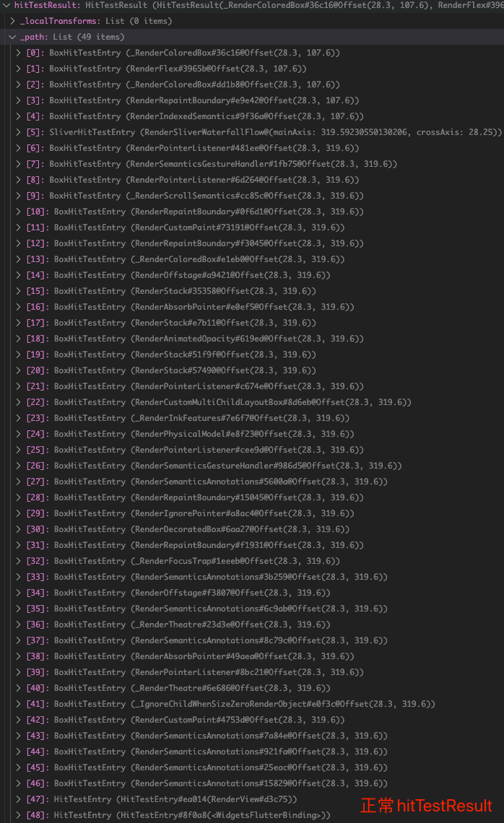This screenshot has width=504, height=823.
Task: Expand entry [5] SliverHitTestEntry chevron
Action: pyautogui.click(x=19, y=132)
